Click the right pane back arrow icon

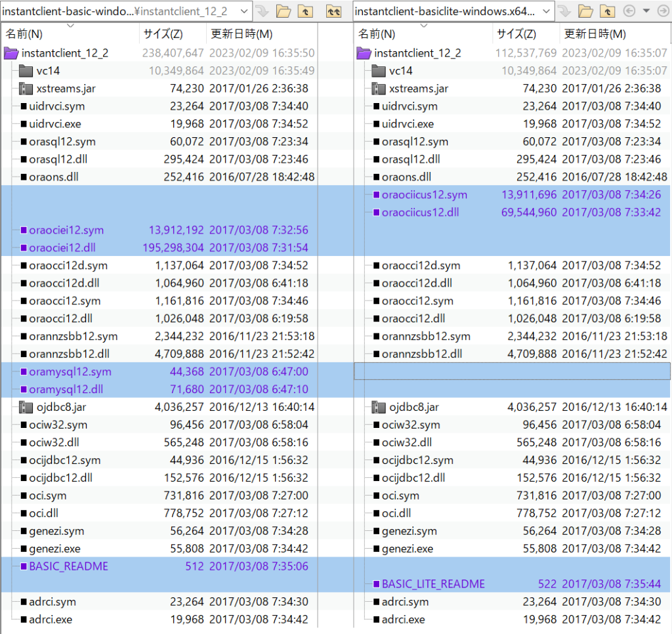click(x=629, y=11)
